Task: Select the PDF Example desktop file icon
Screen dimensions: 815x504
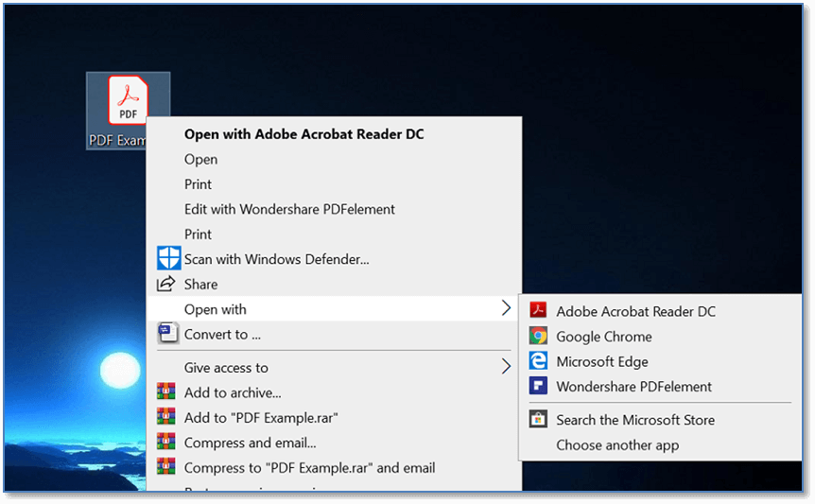Action: [x=128, y=100]
